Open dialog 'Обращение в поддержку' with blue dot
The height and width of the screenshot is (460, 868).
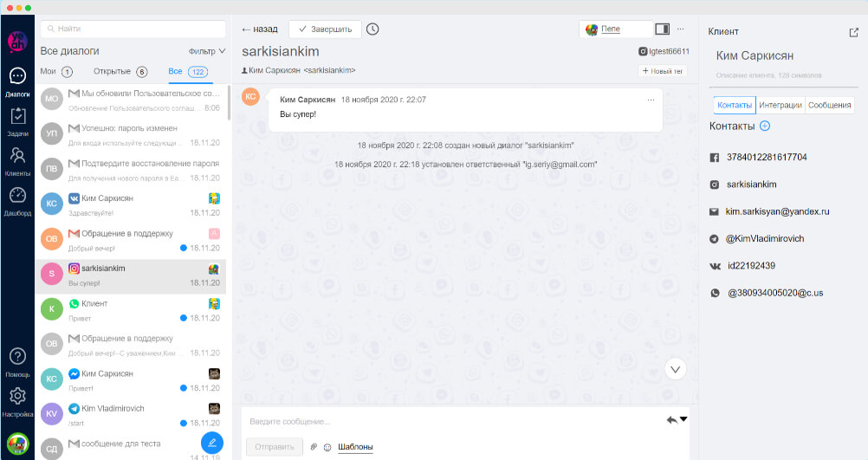131,240
